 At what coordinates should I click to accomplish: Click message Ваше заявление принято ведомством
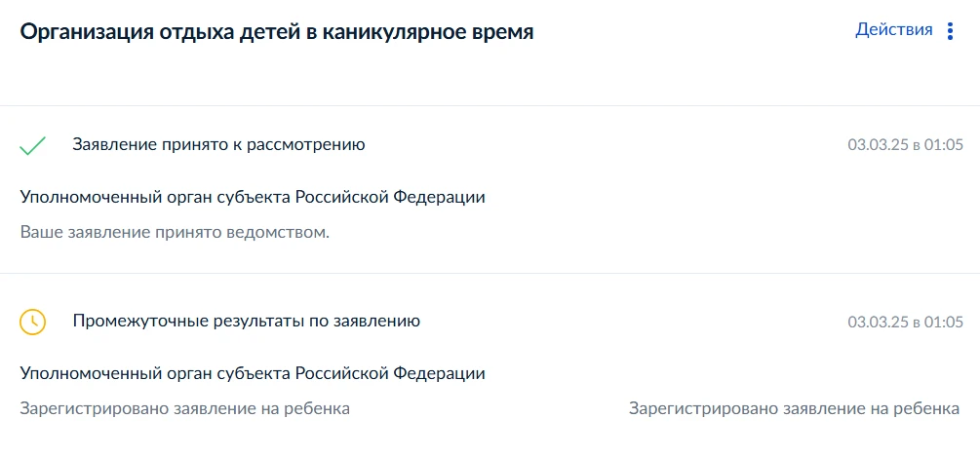[175, 233]
